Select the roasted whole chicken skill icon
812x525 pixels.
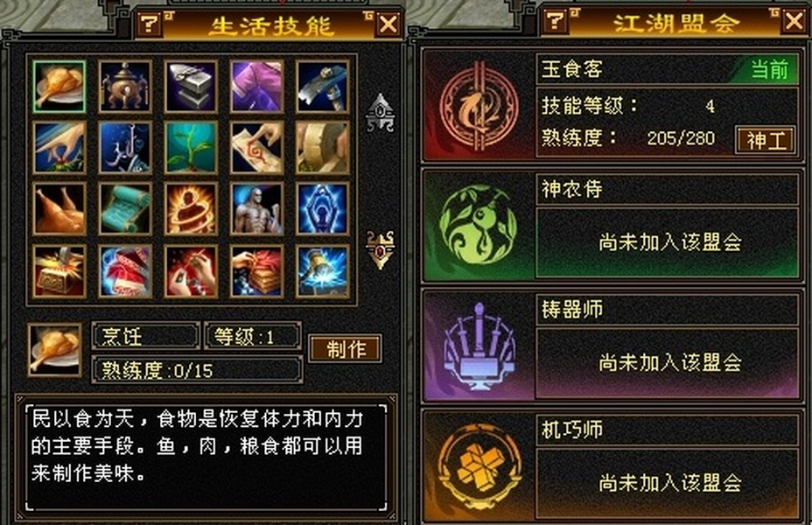59,209
